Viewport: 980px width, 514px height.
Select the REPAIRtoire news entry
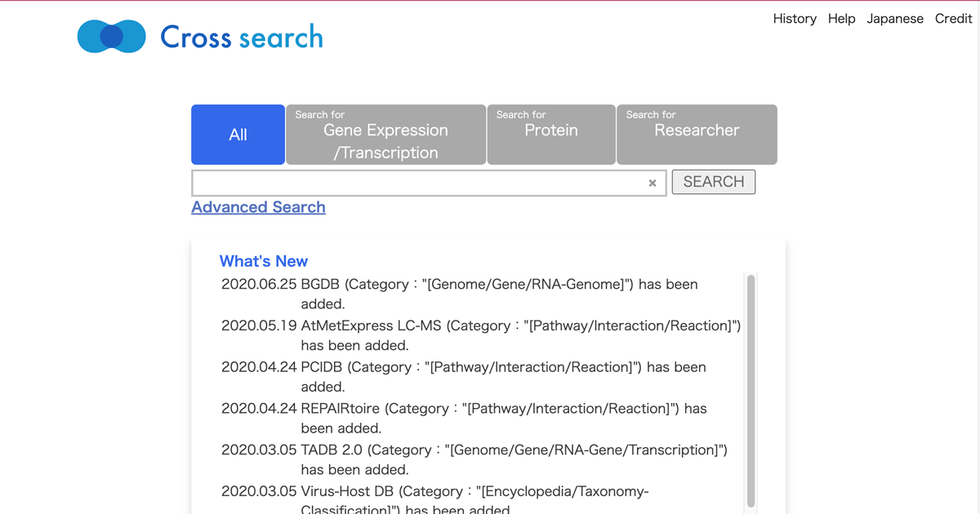point(464,418)
